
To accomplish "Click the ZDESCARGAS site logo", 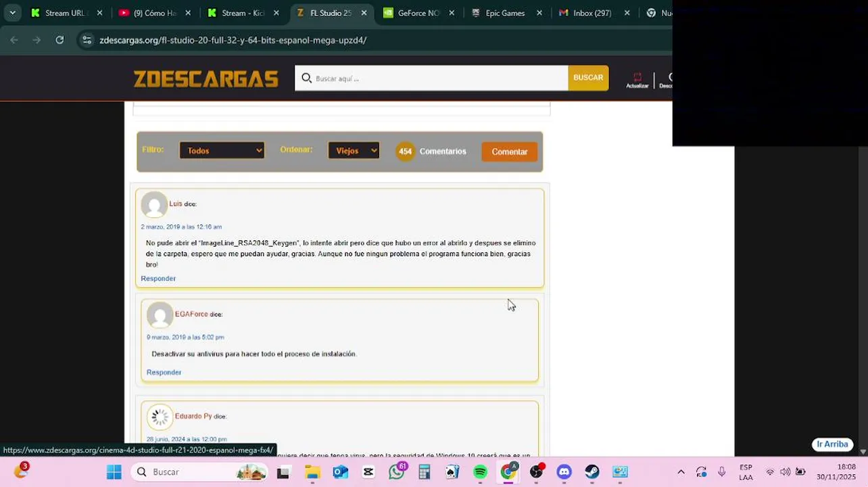I will click(206, 78).
